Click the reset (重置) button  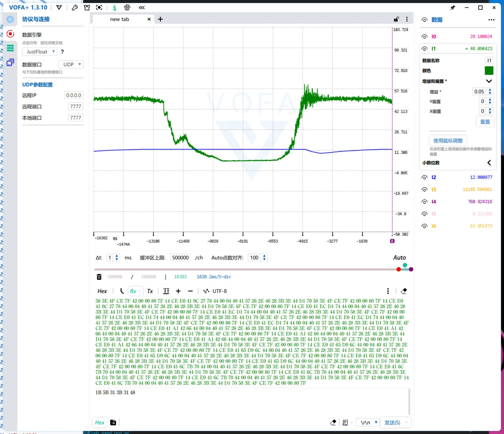[x=485, y=122]
